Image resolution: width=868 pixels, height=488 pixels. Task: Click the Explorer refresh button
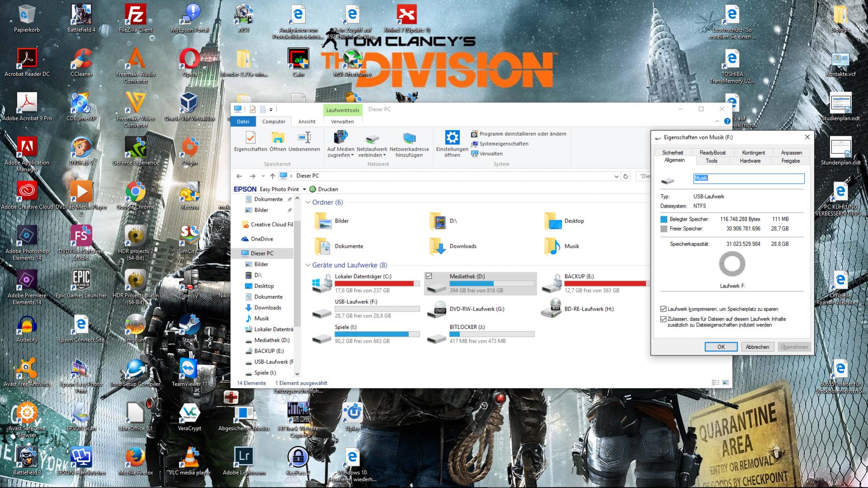(x=626, y=176)
